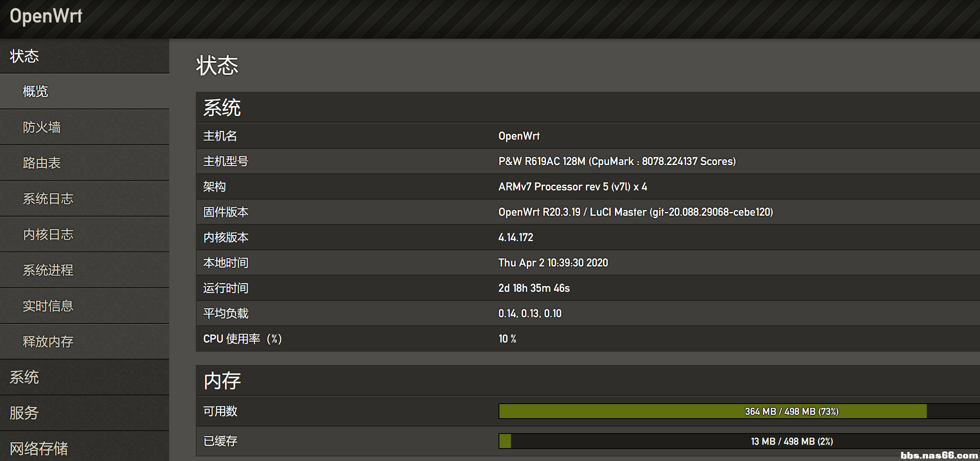Go to 路由表 routing table
980x461 pixels.
point(42,163)
